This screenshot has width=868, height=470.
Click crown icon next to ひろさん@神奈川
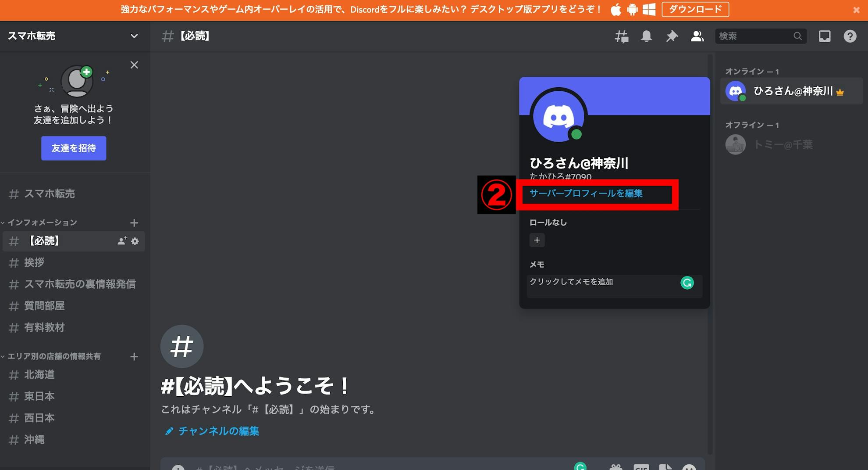[x=840, y=92]
